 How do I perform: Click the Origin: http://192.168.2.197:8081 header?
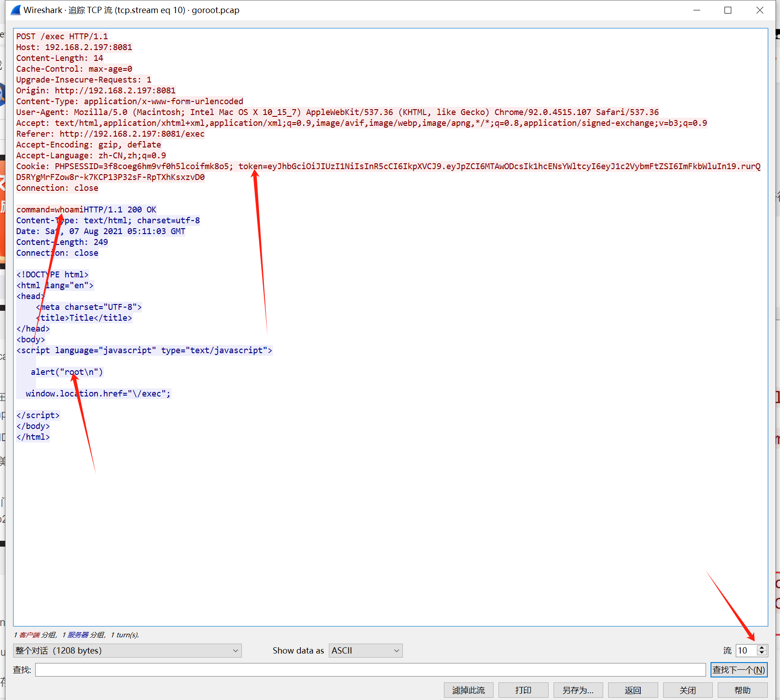[96, 91]
